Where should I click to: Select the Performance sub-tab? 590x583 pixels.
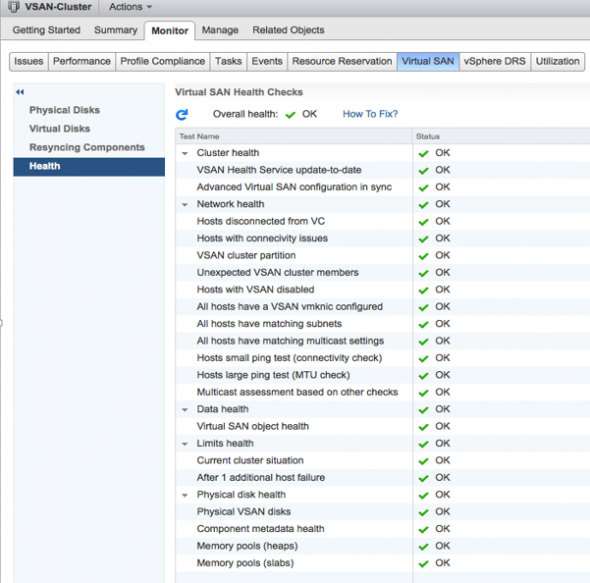click(x=82, y=61)
